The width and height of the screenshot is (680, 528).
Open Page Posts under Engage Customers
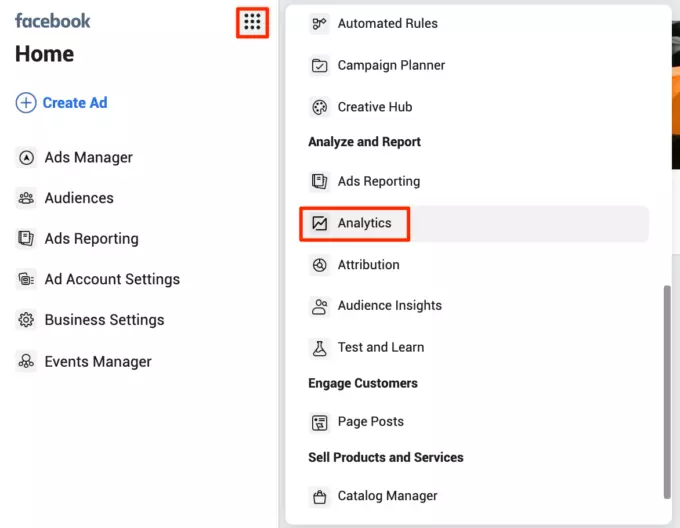pyautogui.click(x=370, y=422)
